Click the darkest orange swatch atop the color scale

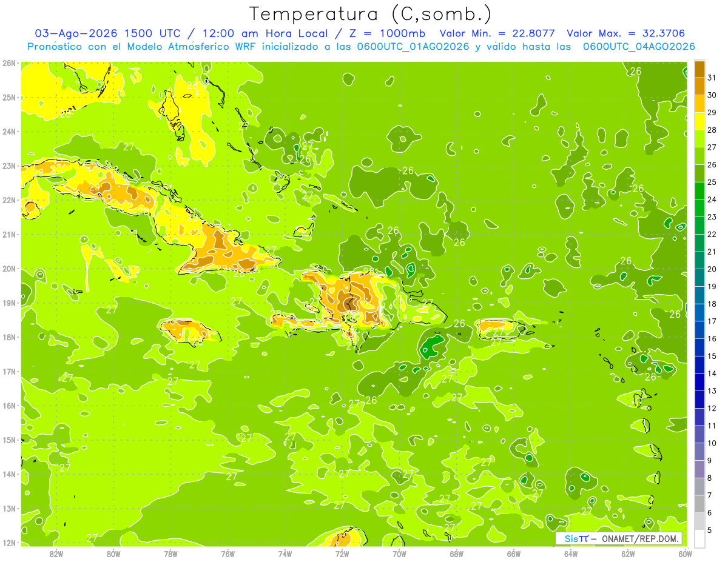700,69
